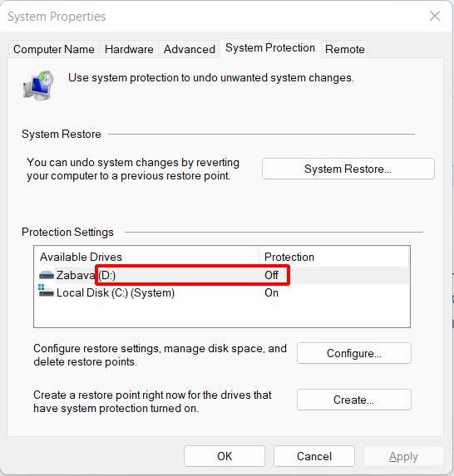Select the Zabava (D:) drive row
The width and height of the screenshot is (454, 476).
tap(222, 275)
